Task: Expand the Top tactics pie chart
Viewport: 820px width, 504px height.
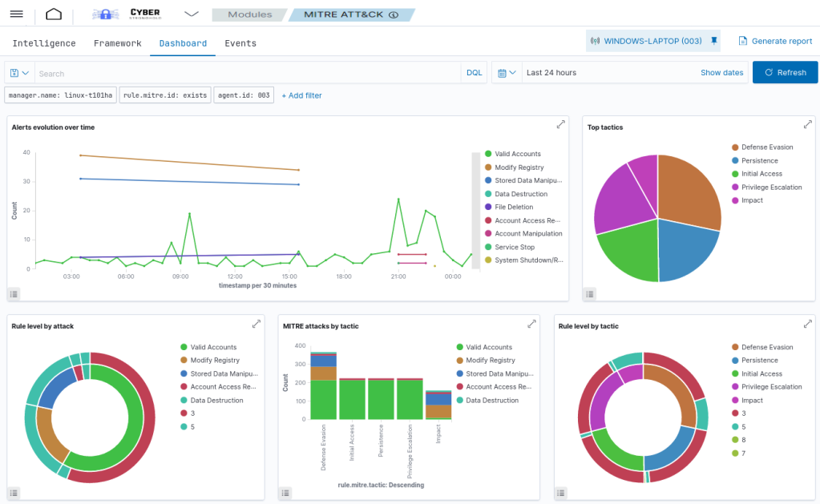Action: (807, 125)
